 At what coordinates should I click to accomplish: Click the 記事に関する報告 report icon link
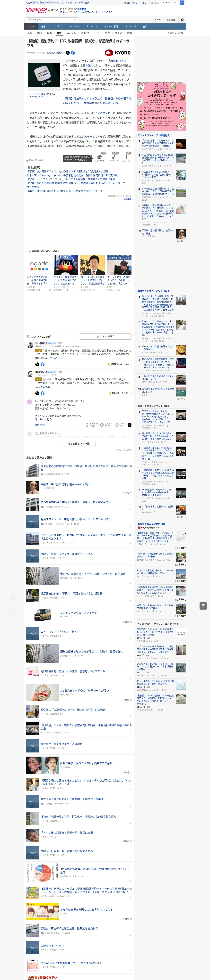coord(35,161)
